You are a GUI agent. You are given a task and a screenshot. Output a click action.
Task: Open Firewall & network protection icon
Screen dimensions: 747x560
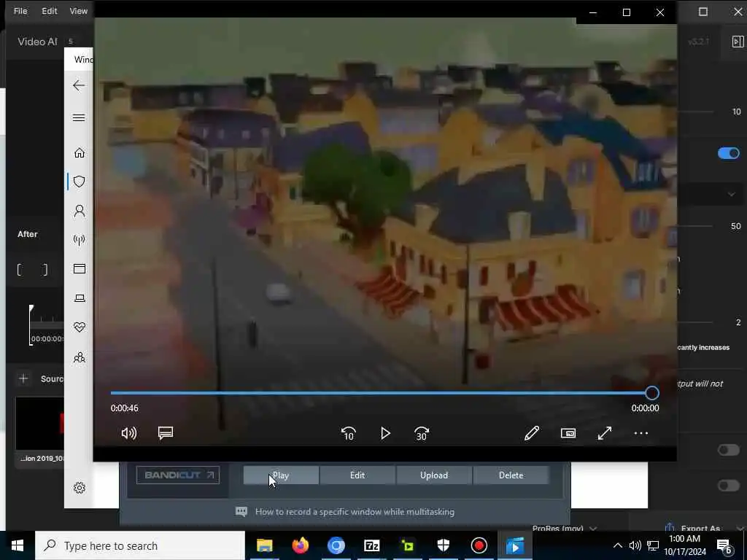click(79, 239)
